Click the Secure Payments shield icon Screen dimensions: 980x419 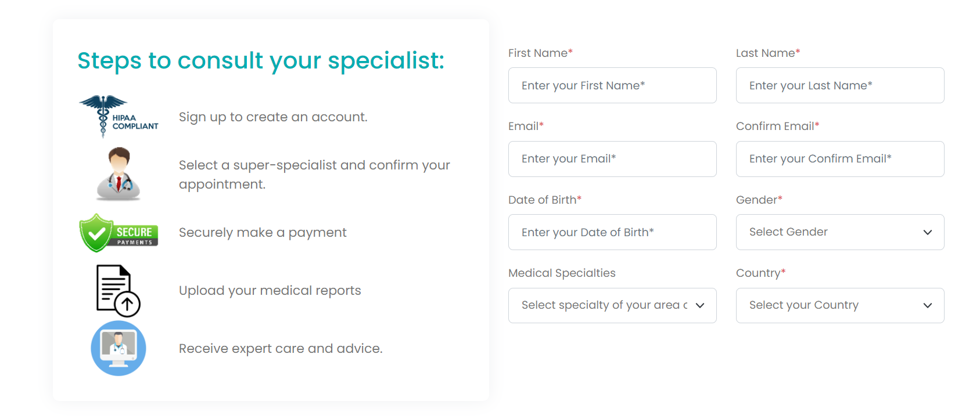click(x=118, y=233)
